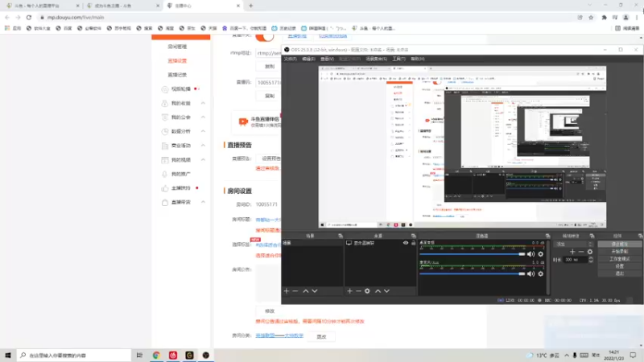Move the scene down with arrow icon

315,291
